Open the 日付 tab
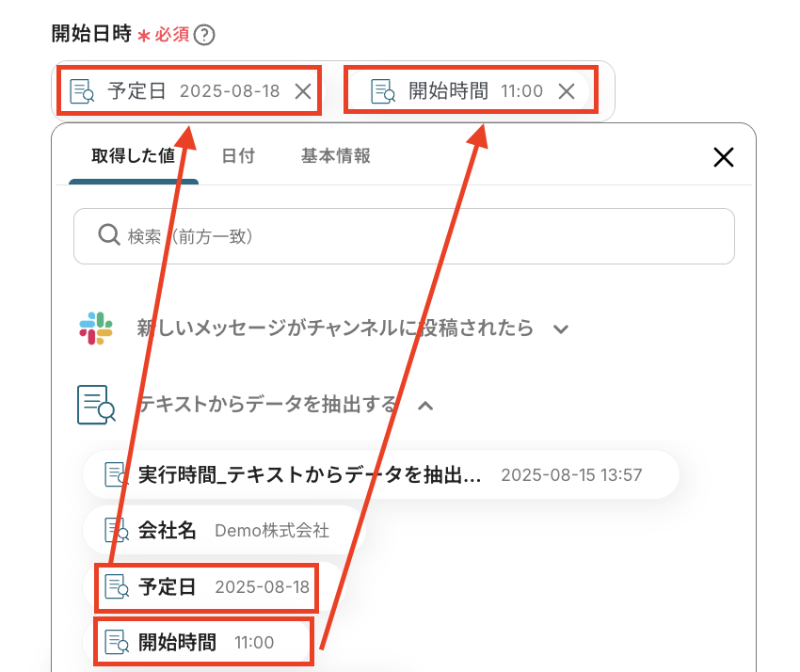The width and height of the screenshot is (800, 672). (238, 155)
